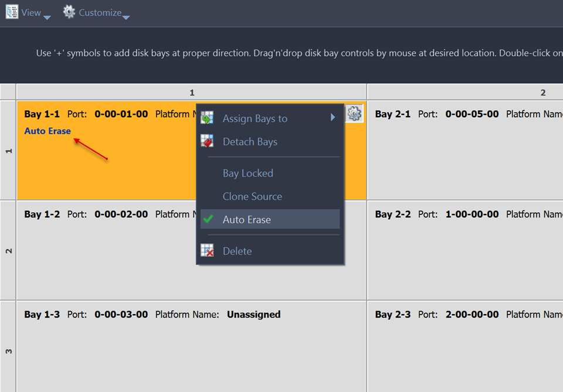Open the View dropdown arrow
This screenshot has height=392, width=563.
pos(47,17)
